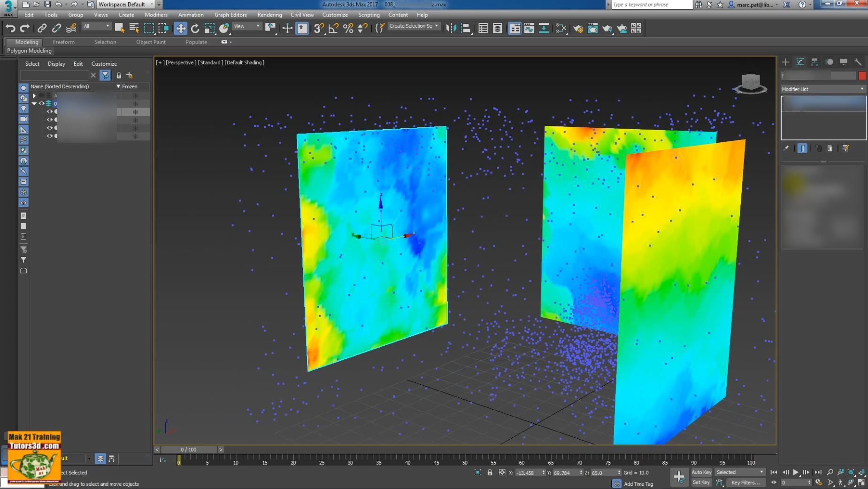
Task: Switch to the Create panel plus icon
Action: [785, 62]
